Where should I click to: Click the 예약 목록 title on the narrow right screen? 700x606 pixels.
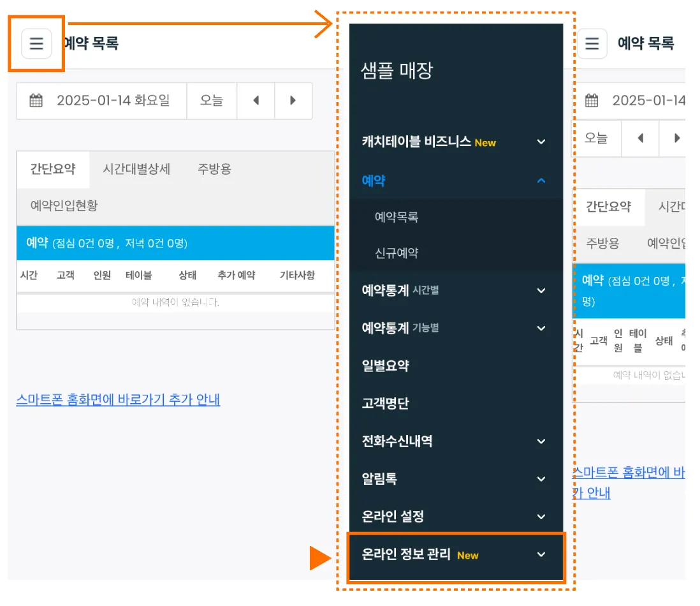coord(646,43)
